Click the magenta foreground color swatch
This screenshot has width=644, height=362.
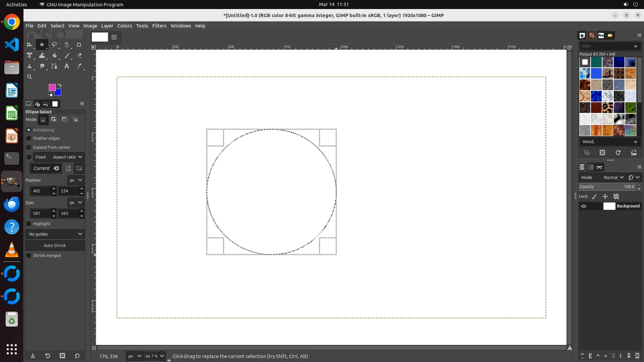coord(51,87)
